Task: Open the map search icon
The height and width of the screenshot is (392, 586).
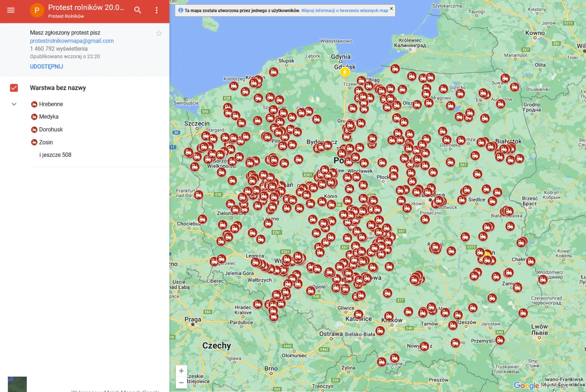Action: [x=138, y=10]
